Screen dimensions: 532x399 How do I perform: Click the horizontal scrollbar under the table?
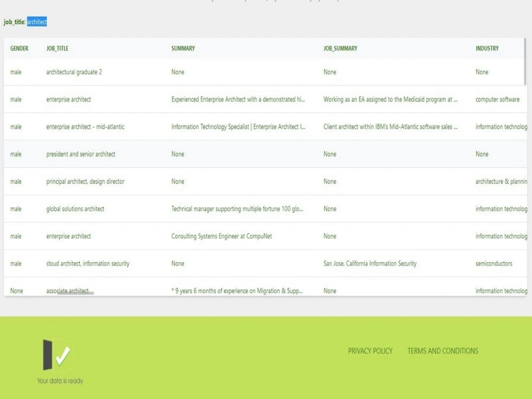[76, 293]
